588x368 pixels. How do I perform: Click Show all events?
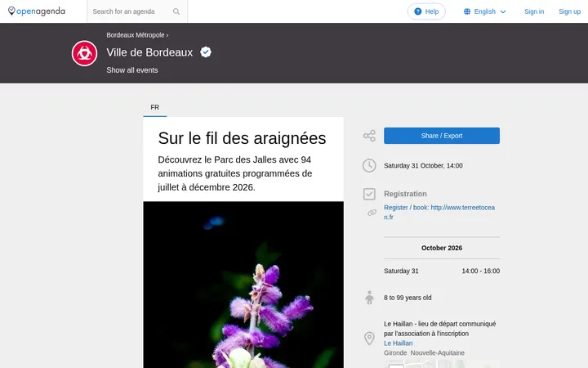(x=132, y=70)
